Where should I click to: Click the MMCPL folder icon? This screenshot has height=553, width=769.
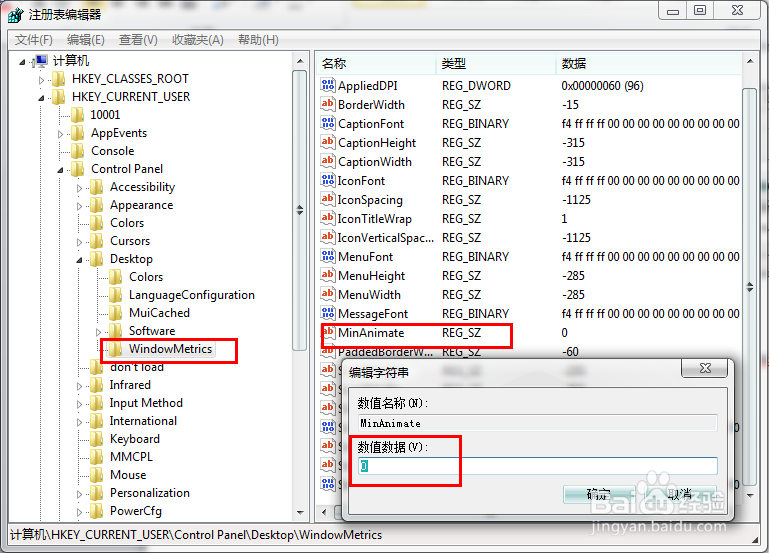point(97,456)
